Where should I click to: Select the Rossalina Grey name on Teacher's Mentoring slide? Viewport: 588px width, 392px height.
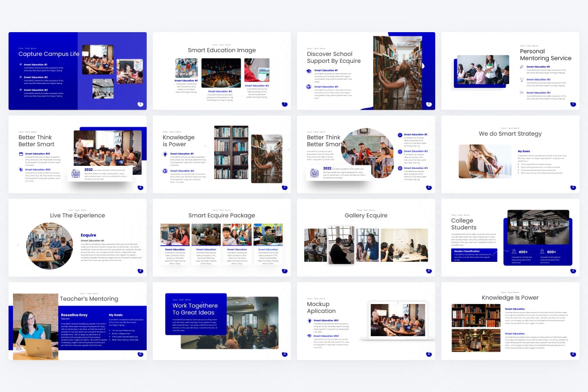(x=74, y=315)
